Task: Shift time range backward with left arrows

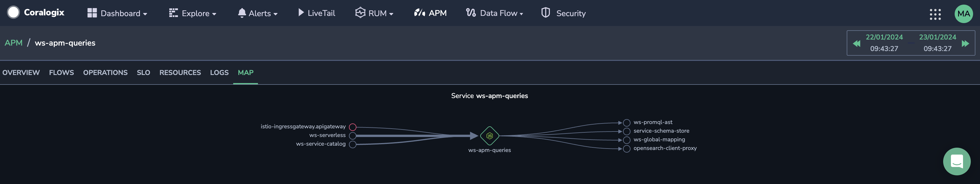Action: click(856, 44)
